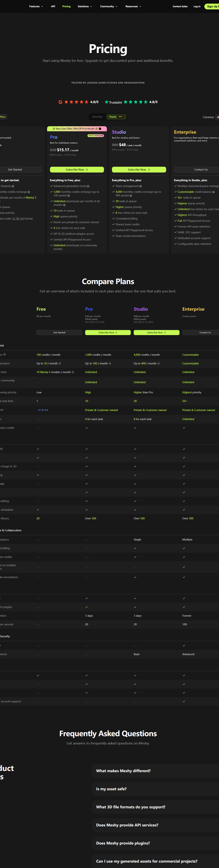Click info icon next to Advanced generation tools

pos(88,186)
